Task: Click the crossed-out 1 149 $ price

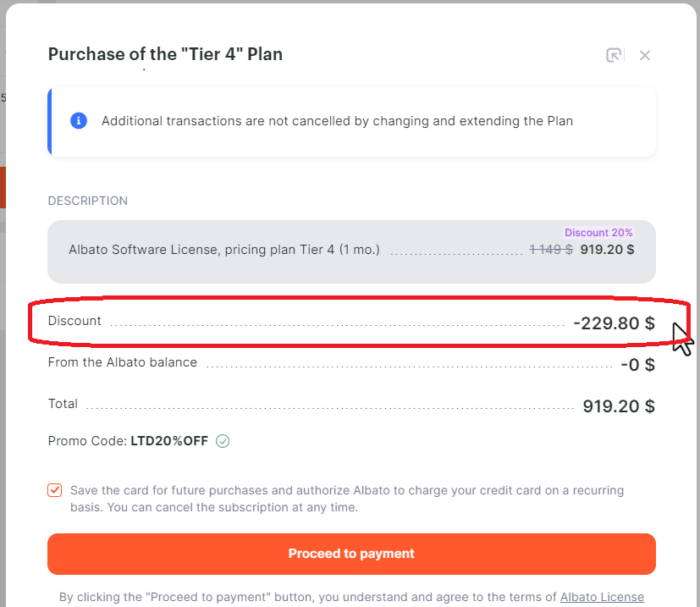Action: point(551,249)
